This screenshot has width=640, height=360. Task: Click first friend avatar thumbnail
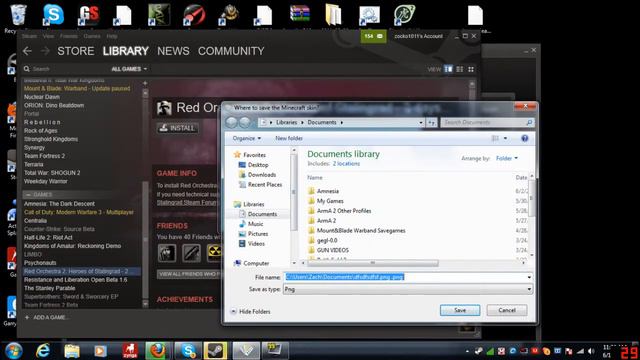[167, 253]
